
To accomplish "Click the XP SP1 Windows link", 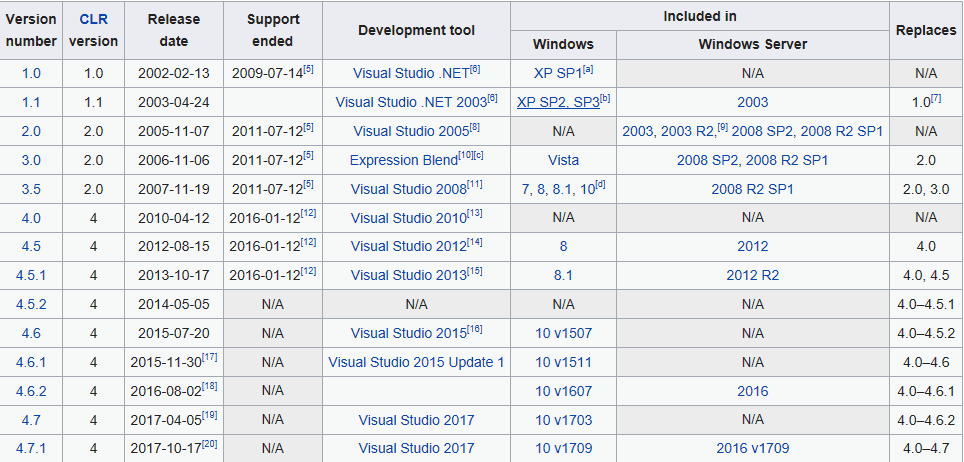I will pyautogui.click(x=558, y=73).
